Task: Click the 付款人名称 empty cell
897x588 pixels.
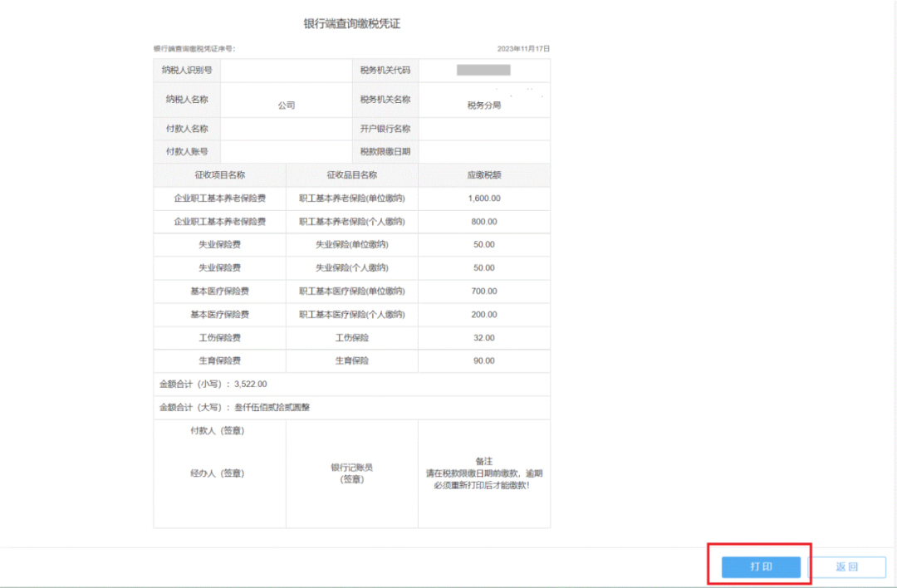Action: (x=286, y=129)
